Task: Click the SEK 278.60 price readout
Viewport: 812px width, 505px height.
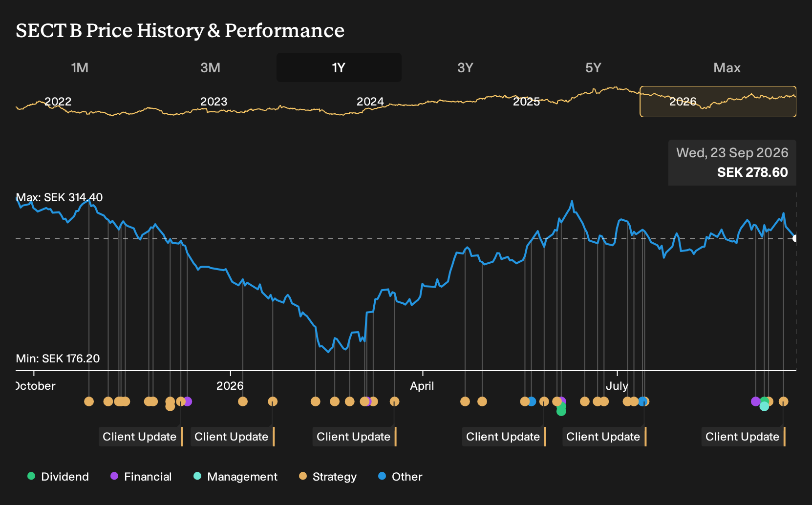Action: point(752,172)
